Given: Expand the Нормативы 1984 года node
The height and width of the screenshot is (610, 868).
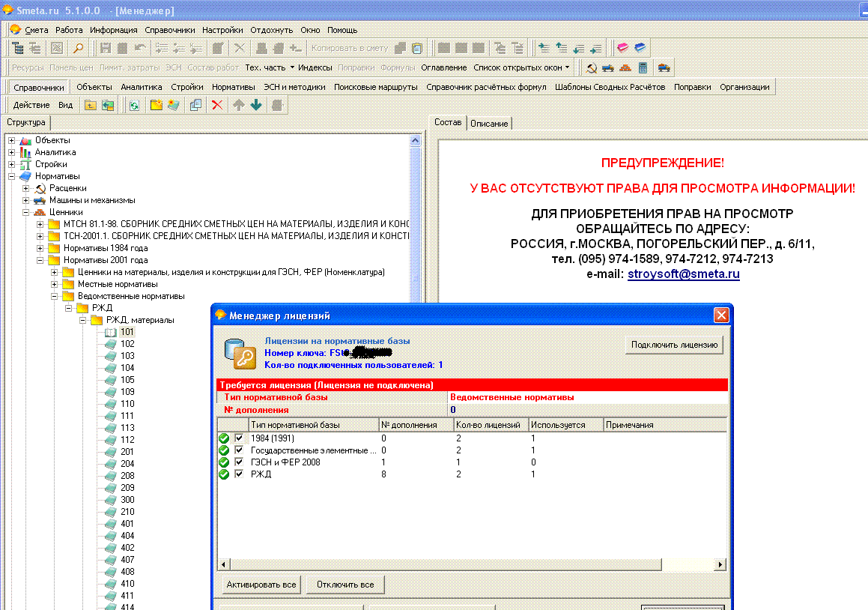Looking at the screenshot, I should (40, 248).
